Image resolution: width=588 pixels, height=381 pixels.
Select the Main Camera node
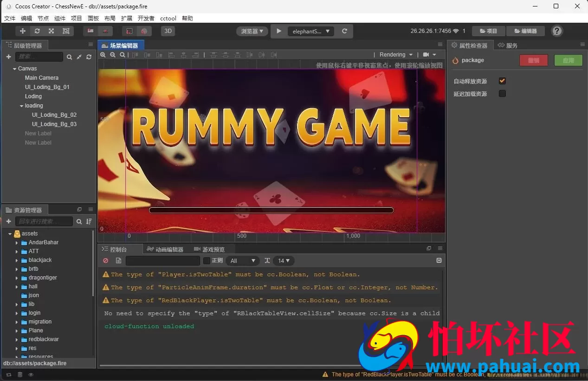[x=42, y=78]
